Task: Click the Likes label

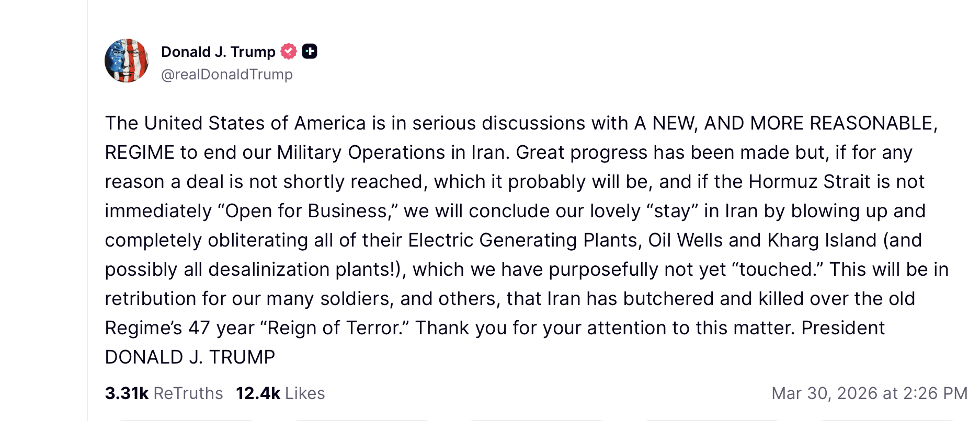Action: 305,393
